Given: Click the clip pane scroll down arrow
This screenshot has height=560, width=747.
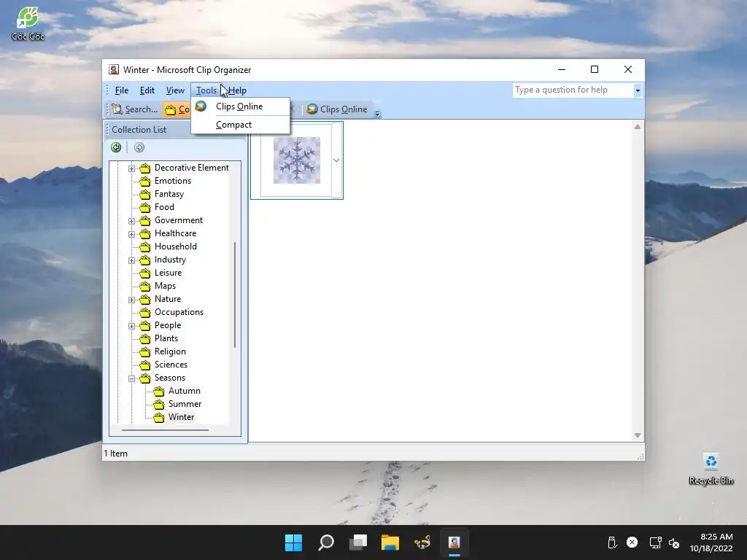Looking at the screenshot, I should click(638, 435).
